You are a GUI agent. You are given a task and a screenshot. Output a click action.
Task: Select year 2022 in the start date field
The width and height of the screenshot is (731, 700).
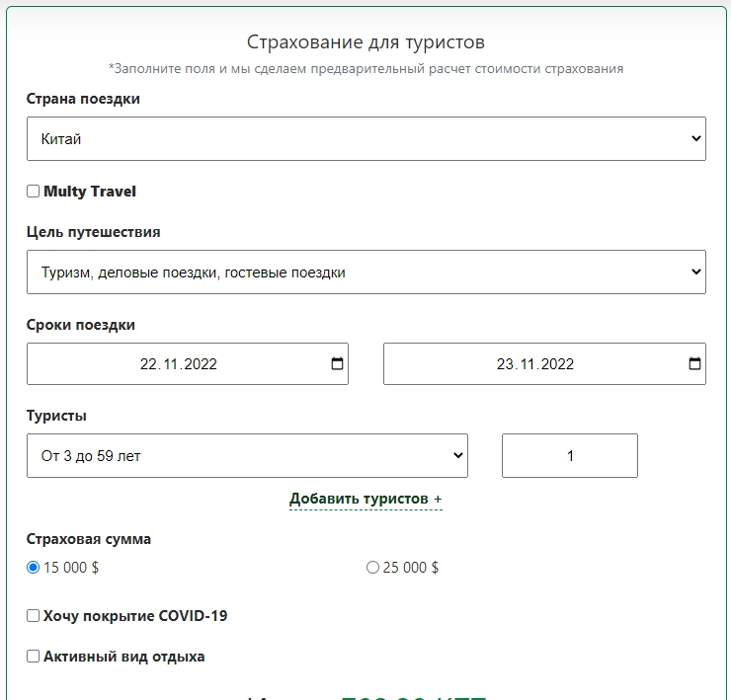(x=201, y=364)
